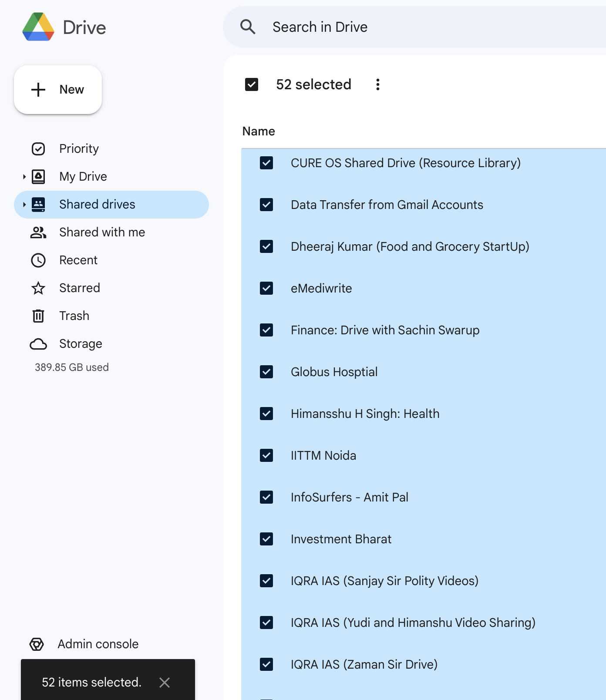Uncheck the Globus Hosptial checkbox
The width and height of the screenshot is (606, 700).
pos(266,372)
